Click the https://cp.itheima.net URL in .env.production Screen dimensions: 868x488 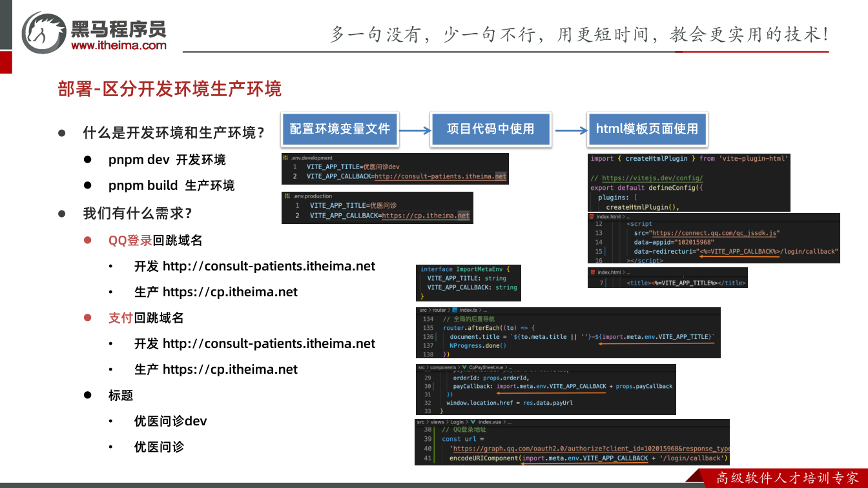pos(426,216)
